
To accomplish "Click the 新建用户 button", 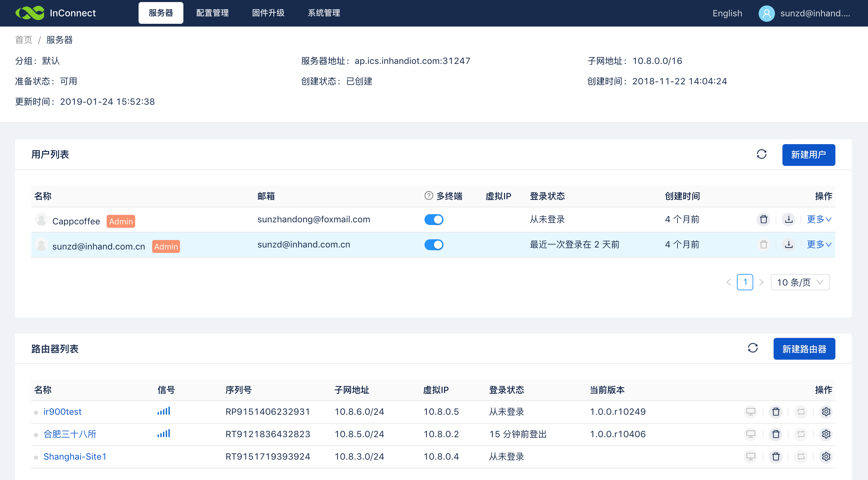I will tap(808, 155).
